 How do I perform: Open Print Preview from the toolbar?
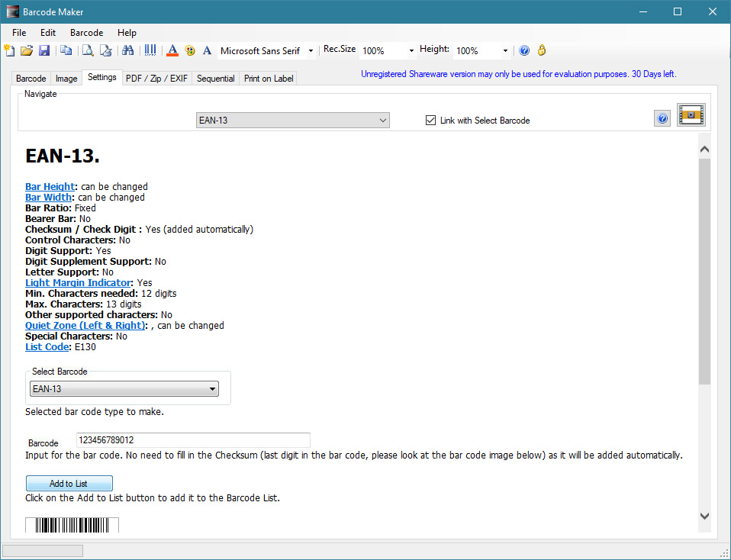point(88,50)
